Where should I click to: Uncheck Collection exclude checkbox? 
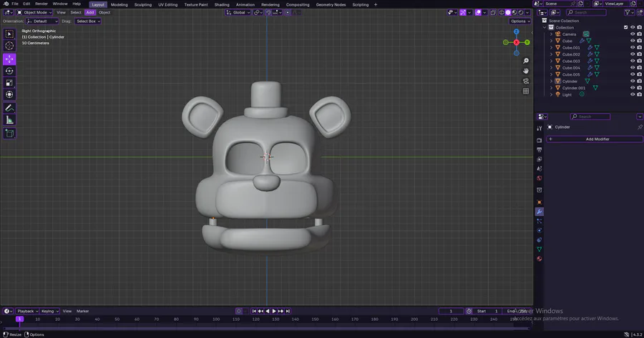pyautogui.click(x=626, y=27)
